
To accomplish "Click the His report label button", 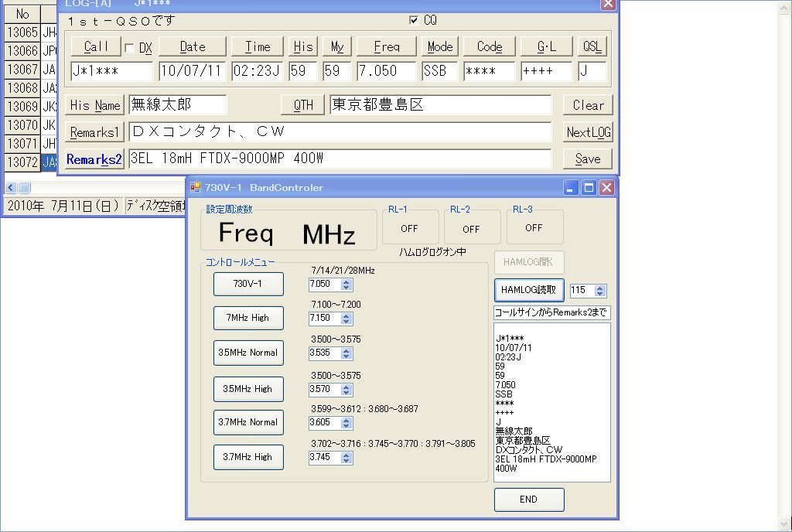I will point(303,46).
